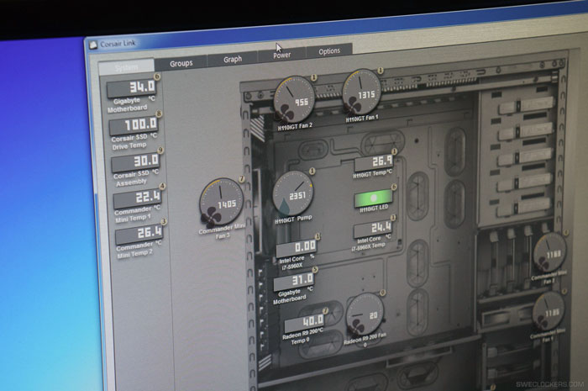The width and height of the screenshot is (588, 391).
Task: Click the Gigabyte Motherboard 34.0 temperature readout
Action: tap(131, 87)
